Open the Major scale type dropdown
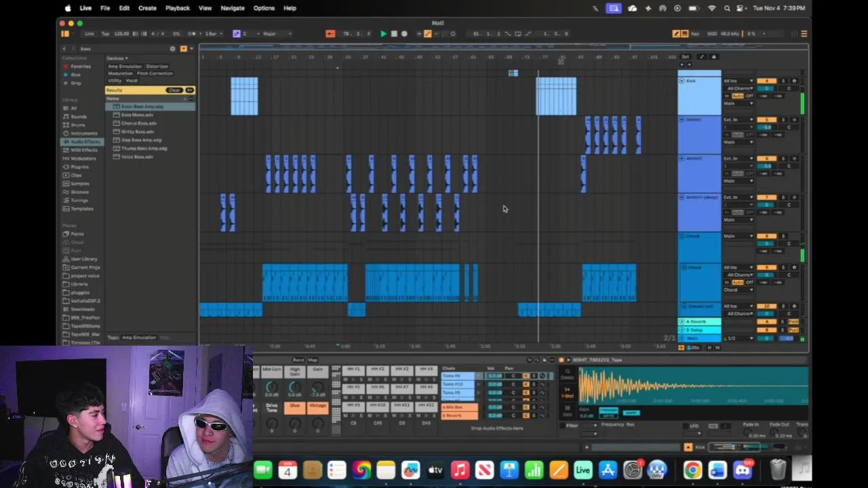Image resolution: width=868 pixels, height=488 pixels. (x=277, y=33)
